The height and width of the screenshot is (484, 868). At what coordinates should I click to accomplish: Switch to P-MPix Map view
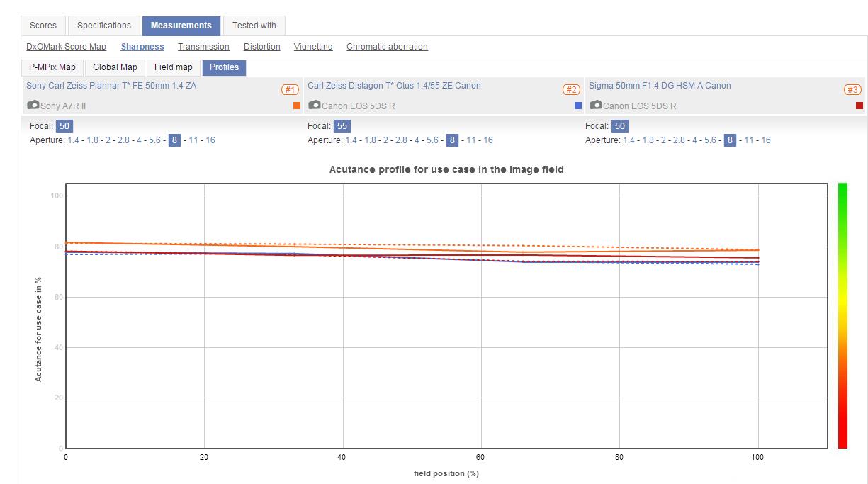click(52, 67)
